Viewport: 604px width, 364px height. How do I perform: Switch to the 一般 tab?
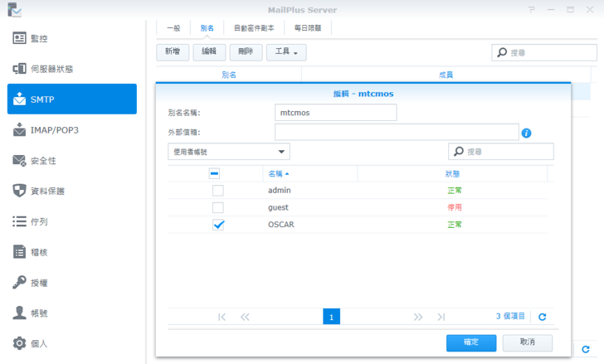173,27
